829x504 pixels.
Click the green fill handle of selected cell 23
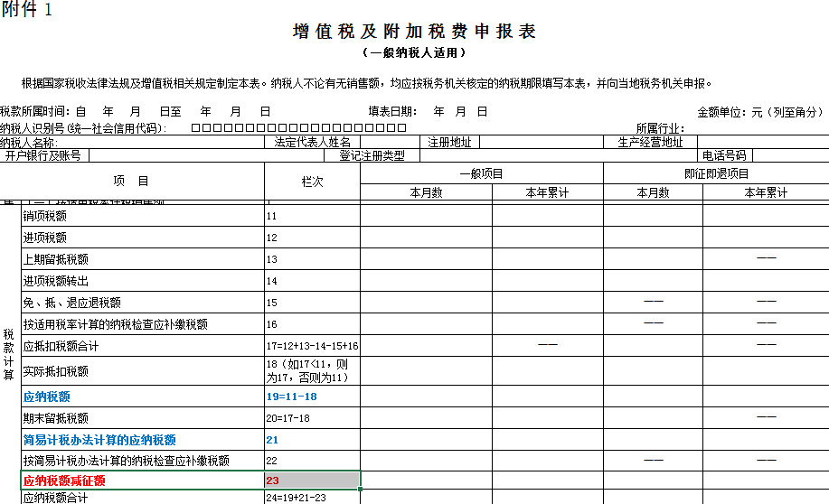pyautogui.click(x=360, y=490)
